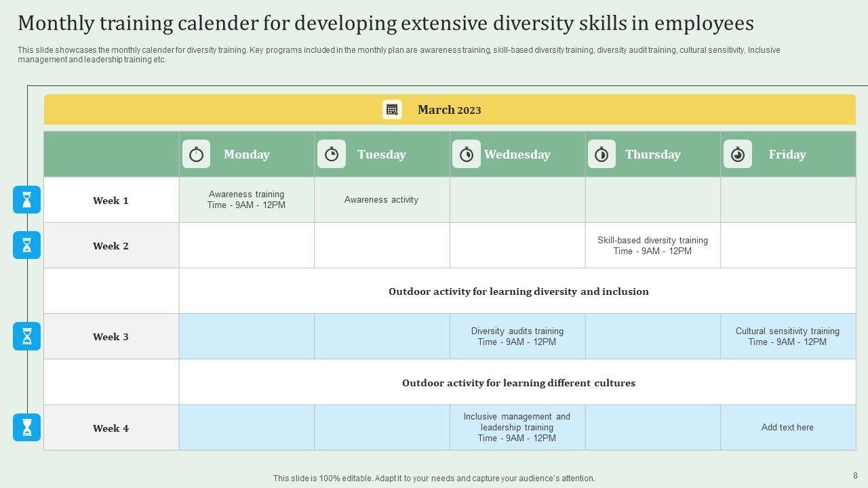The image size is (868, 488).
Task: Select Cultural sensitivity training cell
Action: 787,336
